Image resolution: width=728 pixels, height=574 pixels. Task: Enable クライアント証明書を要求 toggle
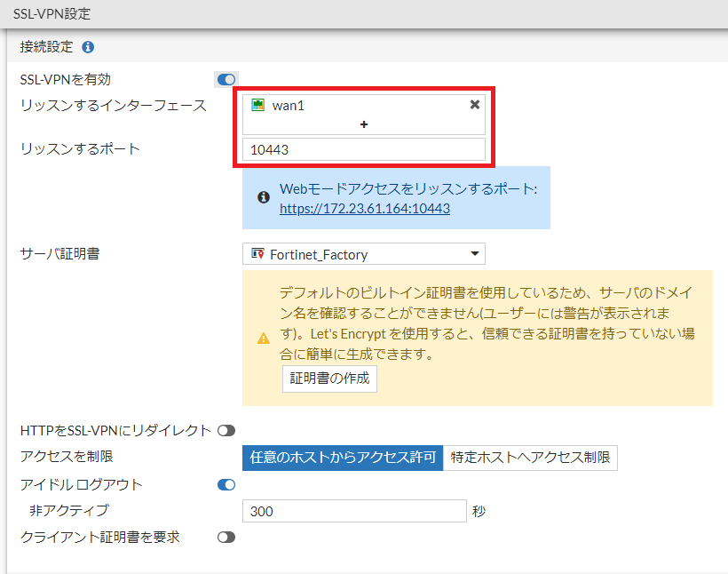226,538
